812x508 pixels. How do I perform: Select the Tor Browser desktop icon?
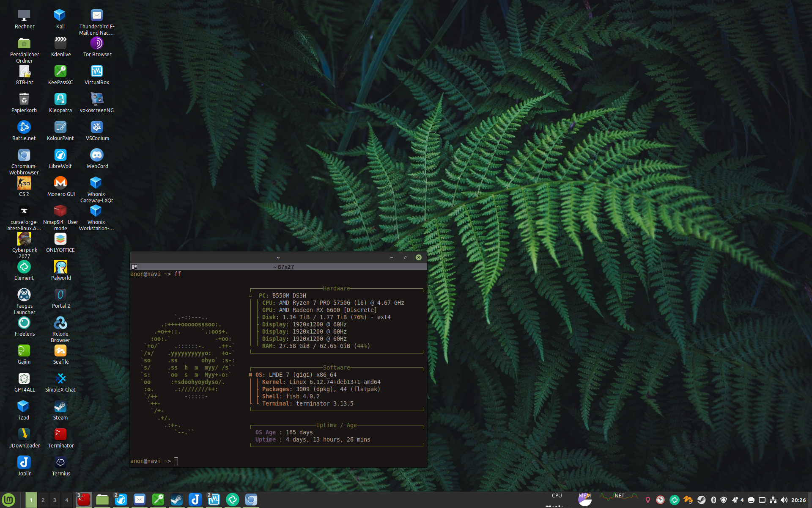tap(96, 44)
